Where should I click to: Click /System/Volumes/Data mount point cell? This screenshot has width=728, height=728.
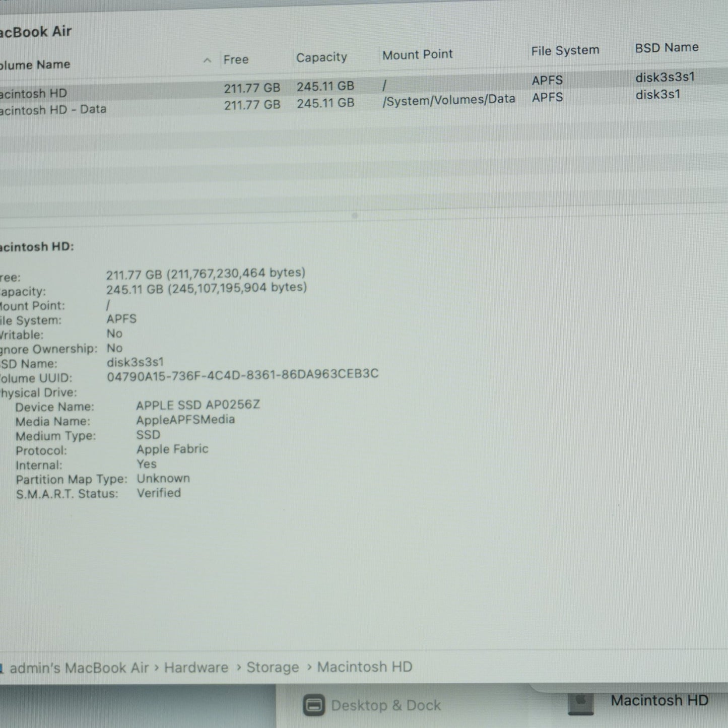click(448, 100)
